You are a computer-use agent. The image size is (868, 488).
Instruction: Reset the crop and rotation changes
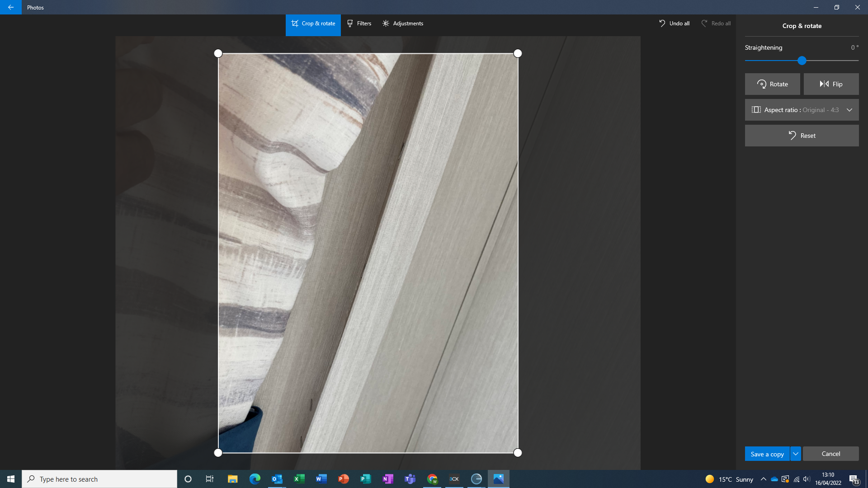(802, 136)
